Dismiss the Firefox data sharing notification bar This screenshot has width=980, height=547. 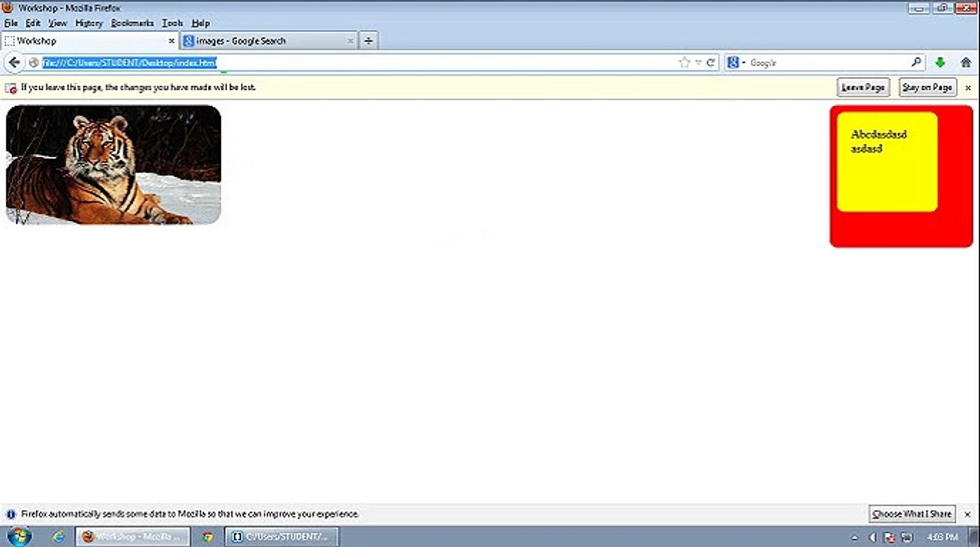tap(968, 514)
